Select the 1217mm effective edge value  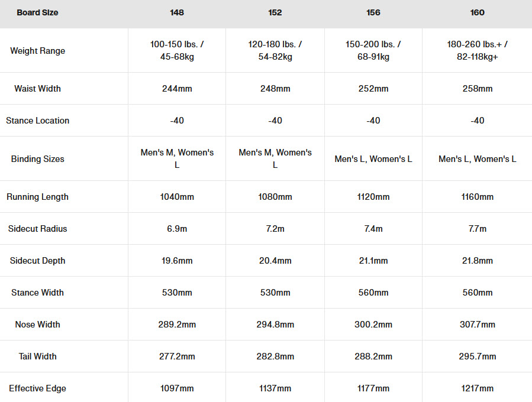[x=477, y=388]
